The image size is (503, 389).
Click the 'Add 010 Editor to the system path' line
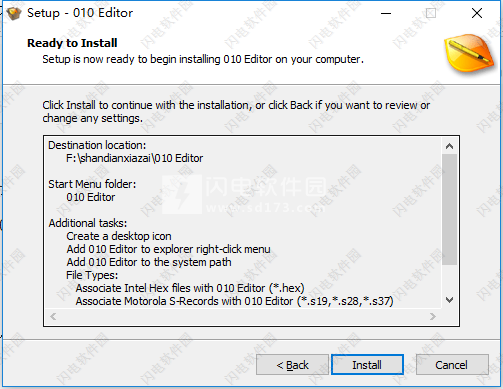[x=149, y=262]
